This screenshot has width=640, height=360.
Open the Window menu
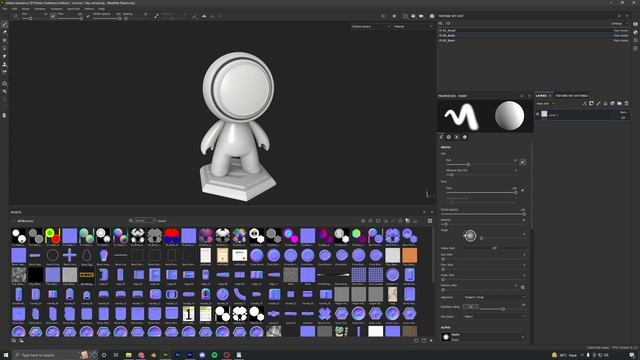(40, 9)
